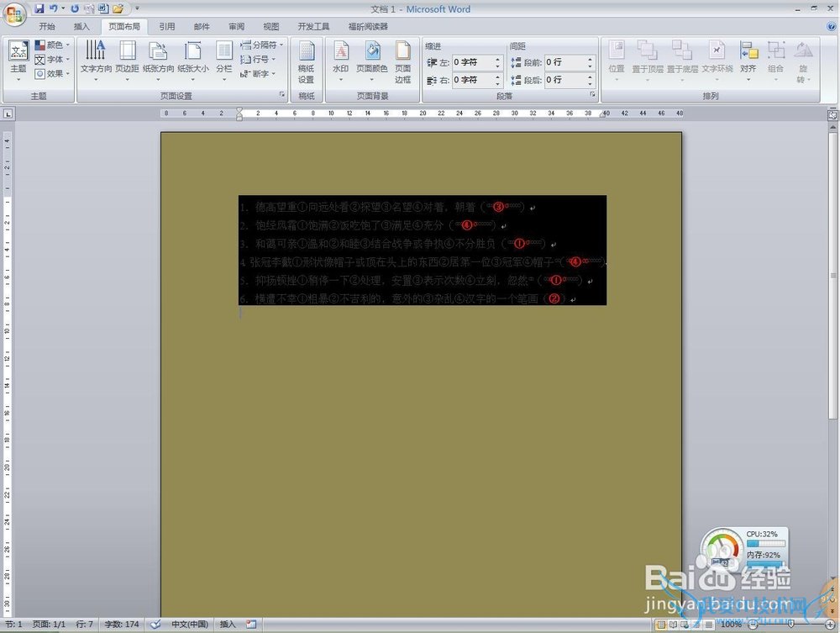Undo the last action
This screenshot has height=633, width=840.
pos(54,8)
